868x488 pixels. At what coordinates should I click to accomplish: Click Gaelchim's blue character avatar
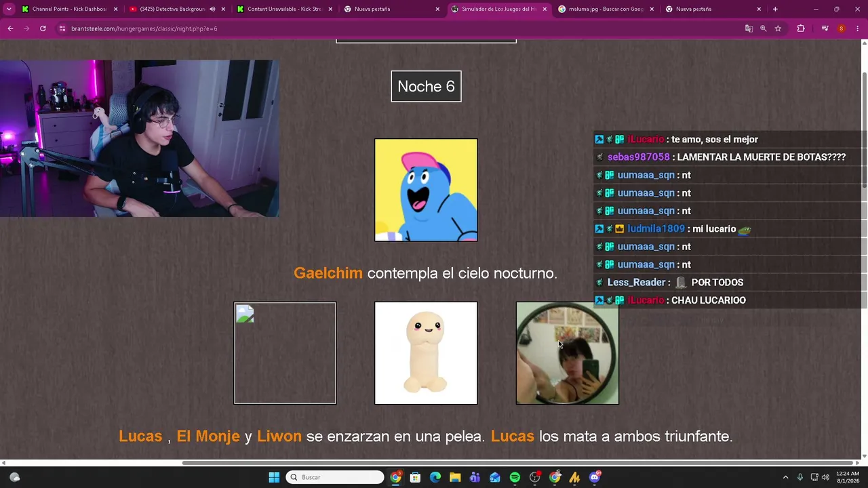coord(426,190)
